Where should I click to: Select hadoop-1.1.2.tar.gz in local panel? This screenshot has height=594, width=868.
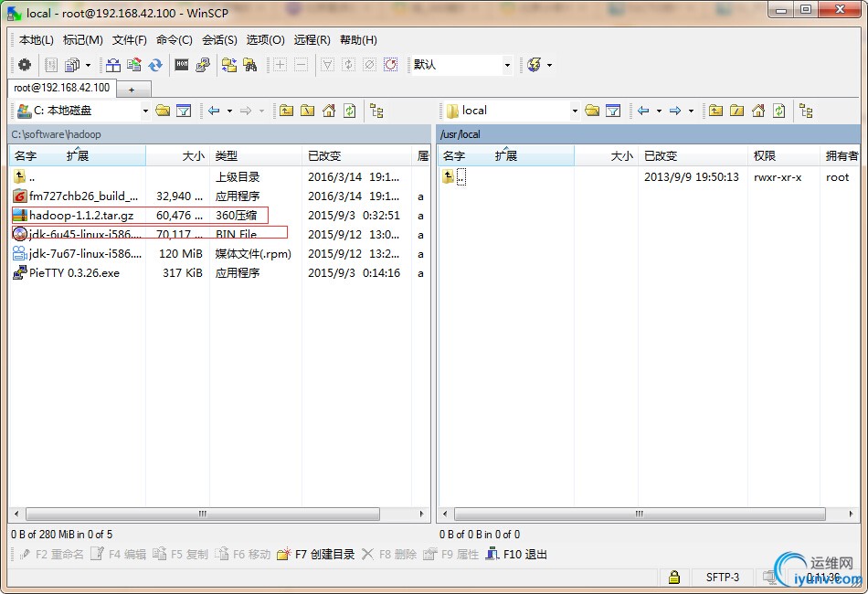point(82,216)
